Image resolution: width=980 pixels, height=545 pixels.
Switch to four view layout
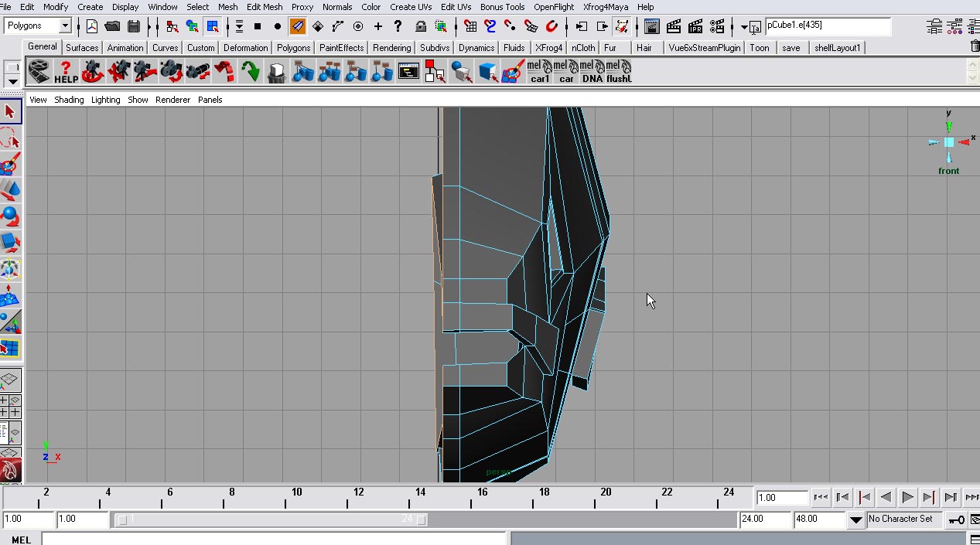(9, 407)
